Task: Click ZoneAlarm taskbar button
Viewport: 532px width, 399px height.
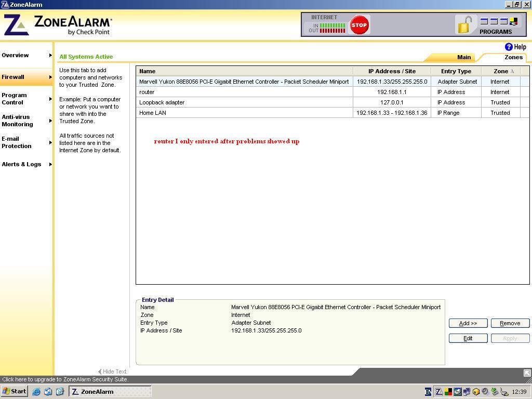Action: [110, 392]
